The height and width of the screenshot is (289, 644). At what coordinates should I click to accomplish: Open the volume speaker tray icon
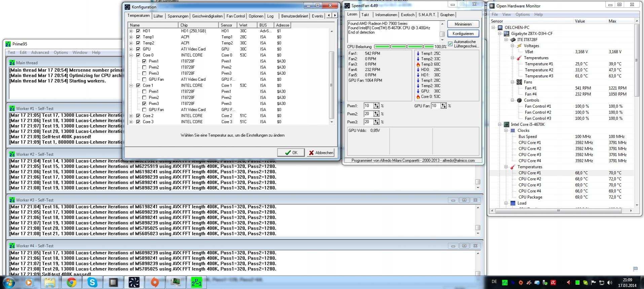(610, 282)
